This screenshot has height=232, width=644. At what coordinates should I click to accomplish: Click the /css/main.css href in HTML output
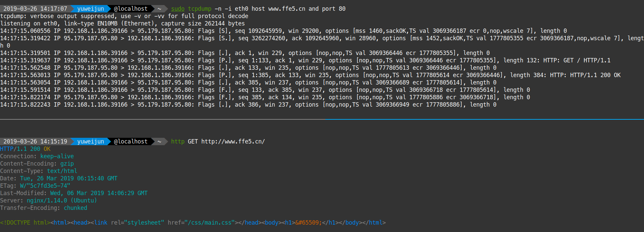(x=210, y=223)
